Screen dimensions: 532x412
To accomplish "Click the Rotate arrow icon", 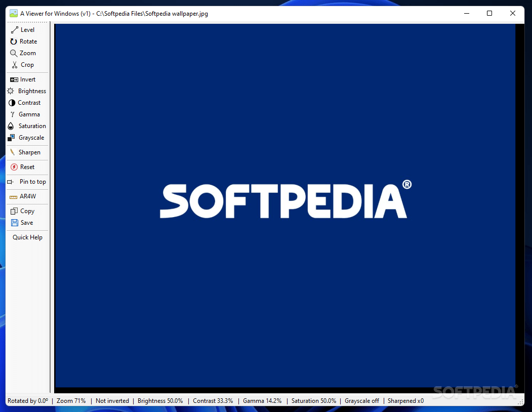I will [x=14, y=42].
